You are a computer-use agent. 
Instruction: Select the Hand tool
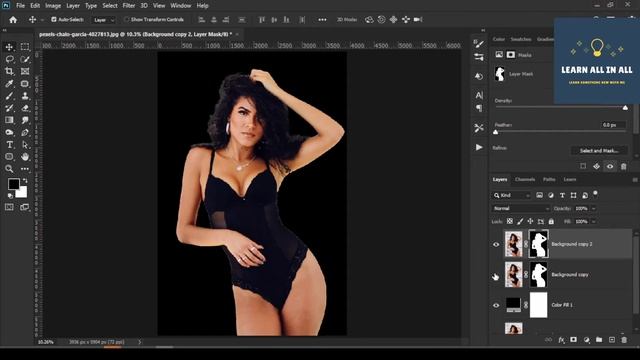pyautogui.click(x=25, y=157)
